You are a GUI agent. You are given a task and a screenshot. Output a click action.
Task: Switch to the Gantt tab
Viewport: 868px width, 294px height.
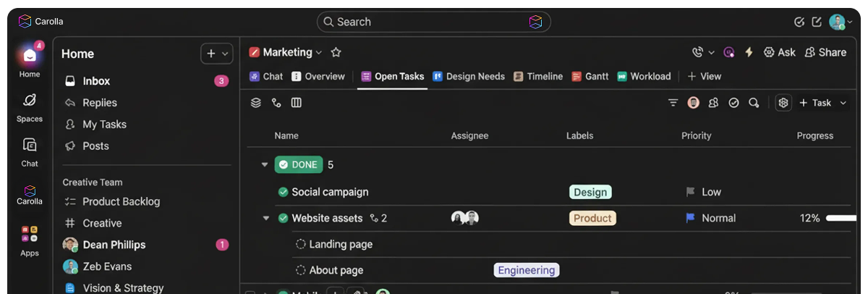pyautogui.click(x=590, y=76)
